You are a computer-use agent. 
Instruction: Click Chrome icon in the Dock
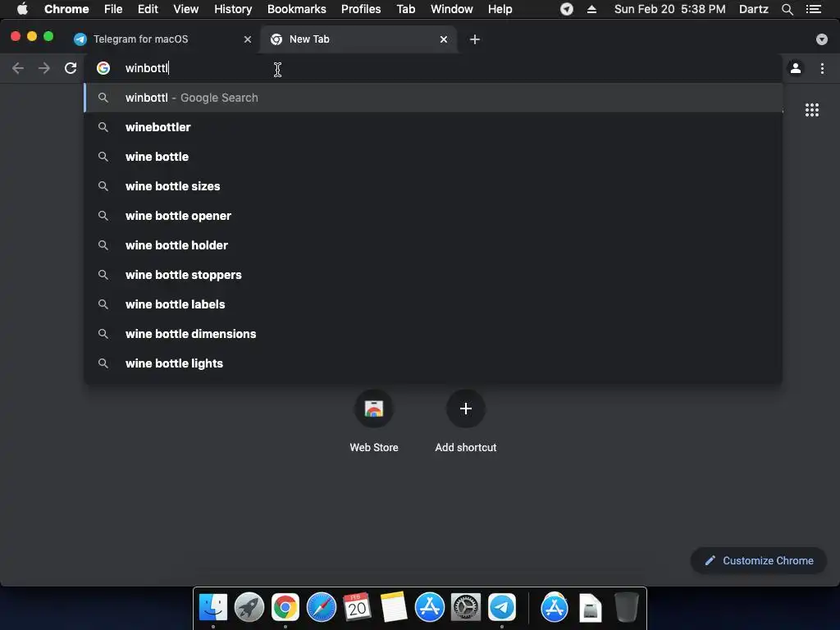[285, 608]
